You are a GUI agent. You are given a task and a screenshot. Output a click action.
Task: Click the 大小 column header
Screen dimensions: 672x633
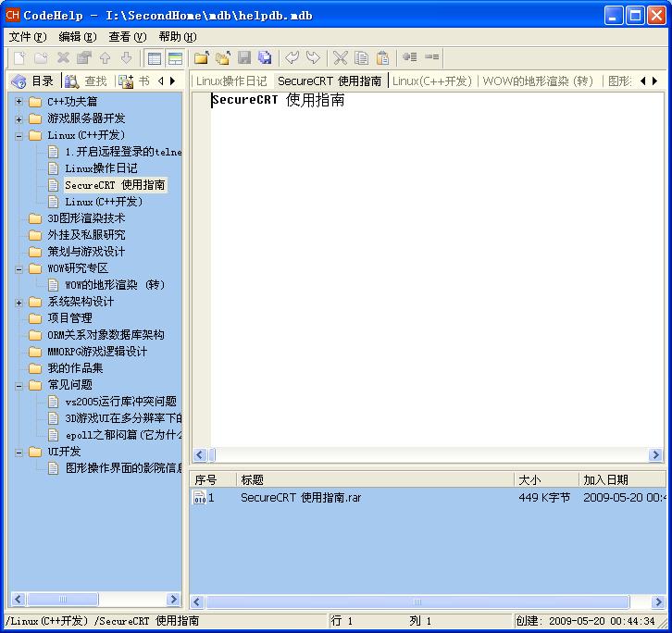[x=544, y=479]
